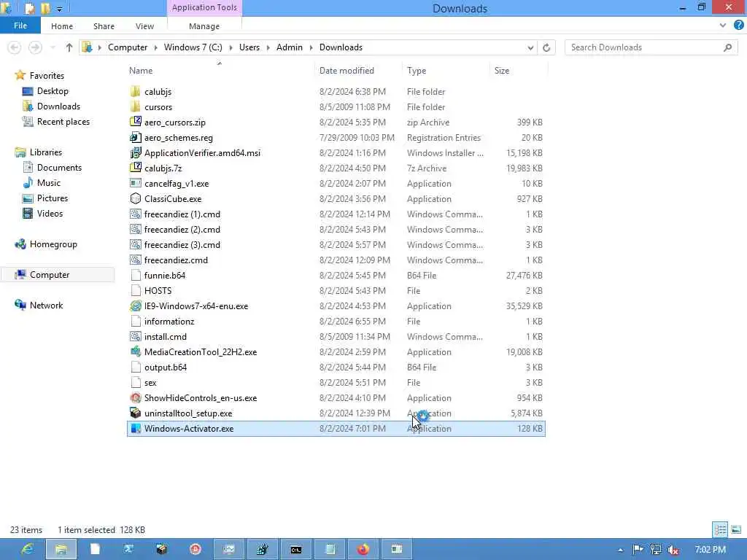The width and height of the screenshot is (747, 560).
Task: Select the HOSTS file row
Action: 336,290
